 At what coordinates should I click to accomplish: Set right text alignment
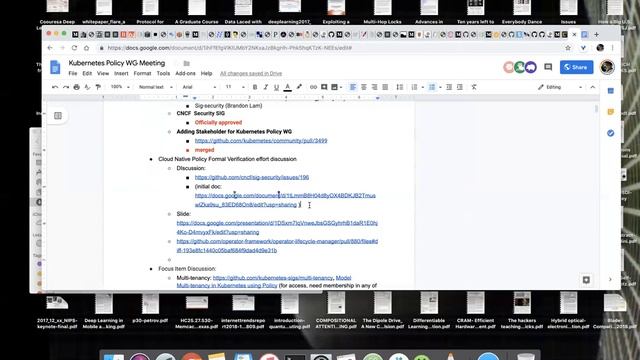[x=374, y=87]
